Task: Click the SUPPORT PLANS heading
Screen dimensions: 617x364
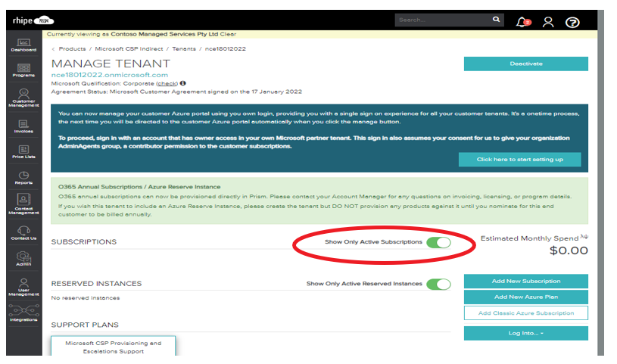Action: click(85, 325)
